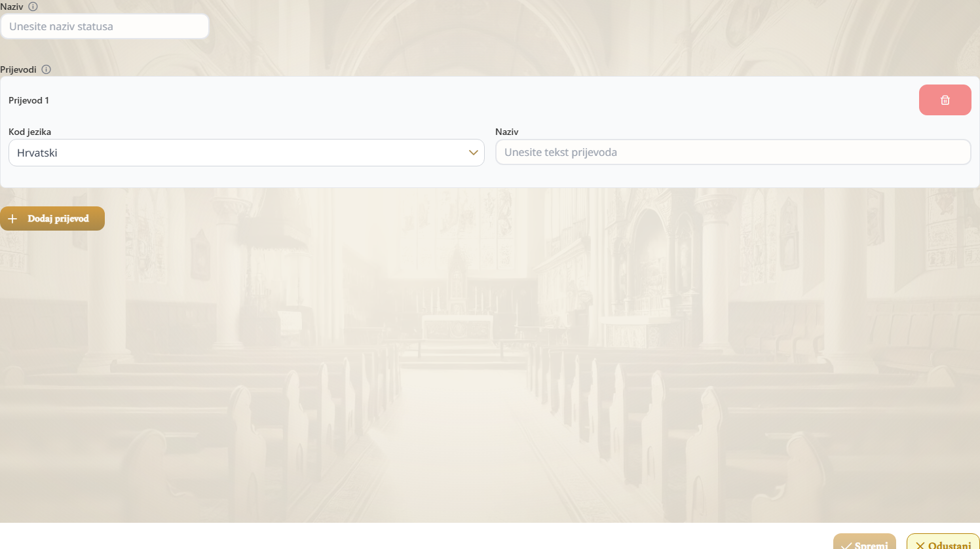Click the checkmark icon on Spremi
Viewport: 980px width, 549px height.
point(846,545)
